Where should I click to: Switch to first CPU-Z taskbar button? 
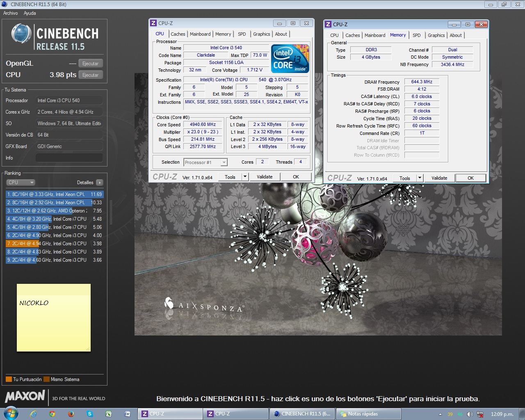coord(170,414)
